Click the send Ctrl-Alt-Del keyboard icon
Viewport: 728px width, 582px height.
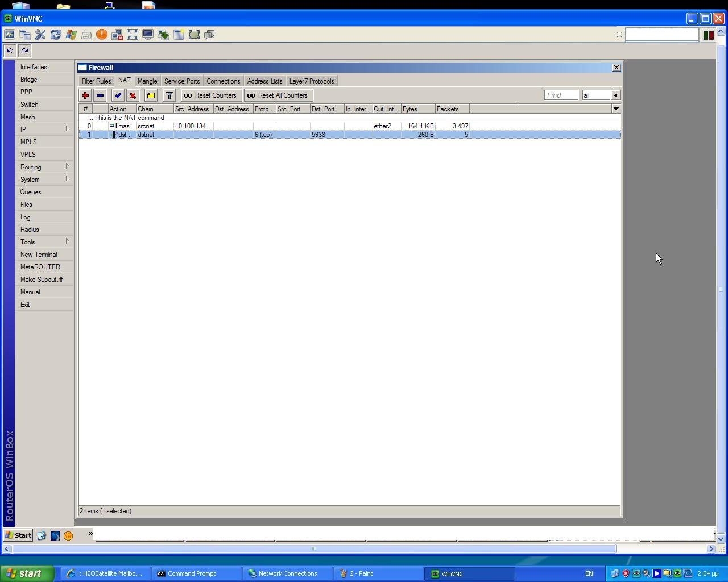click(86, 35)
